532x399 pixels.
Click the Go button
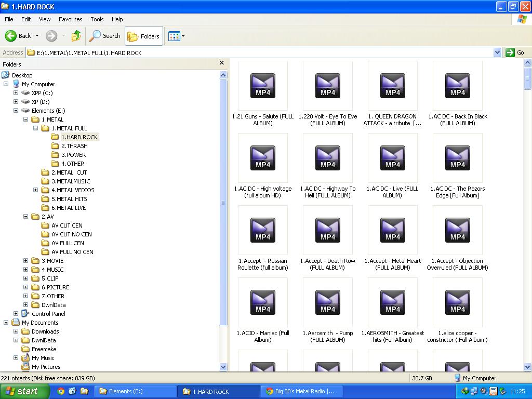(515, 52)
